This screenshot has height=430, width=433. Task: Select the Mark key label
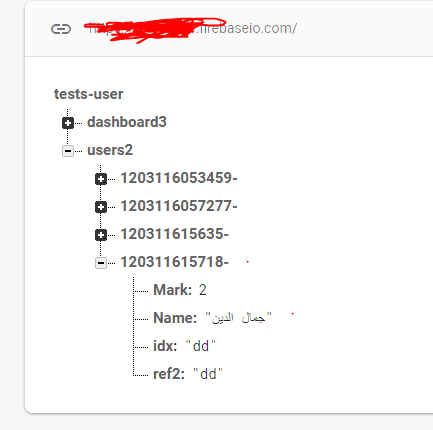(x=172, y=290)
